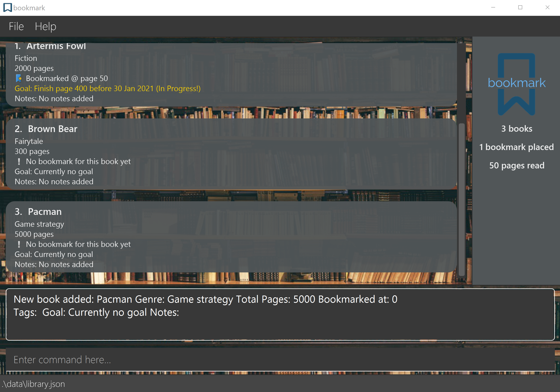Click the large bookmark logo in sidebar
560x392 pixels.
click(516, 84)
